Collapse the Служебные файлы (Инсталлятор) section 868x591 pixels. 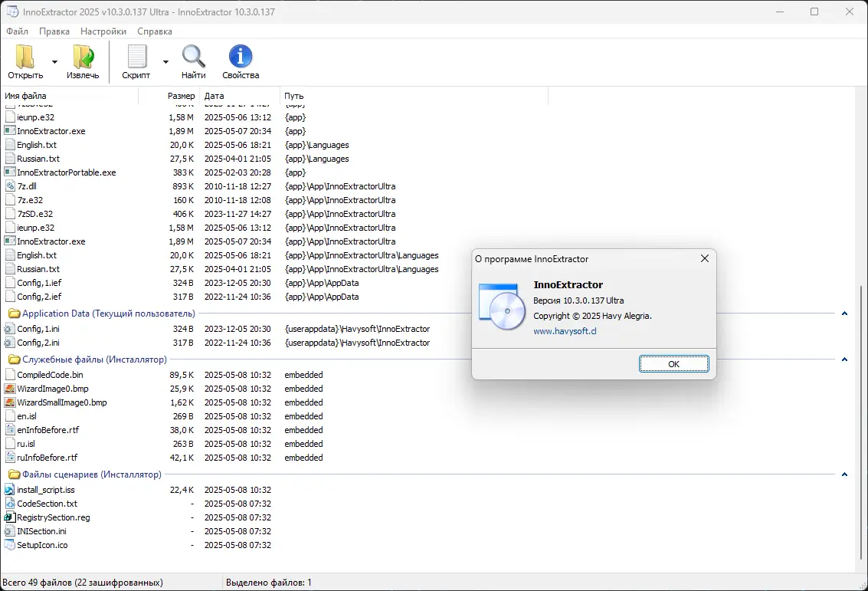(x=844, y=360)
